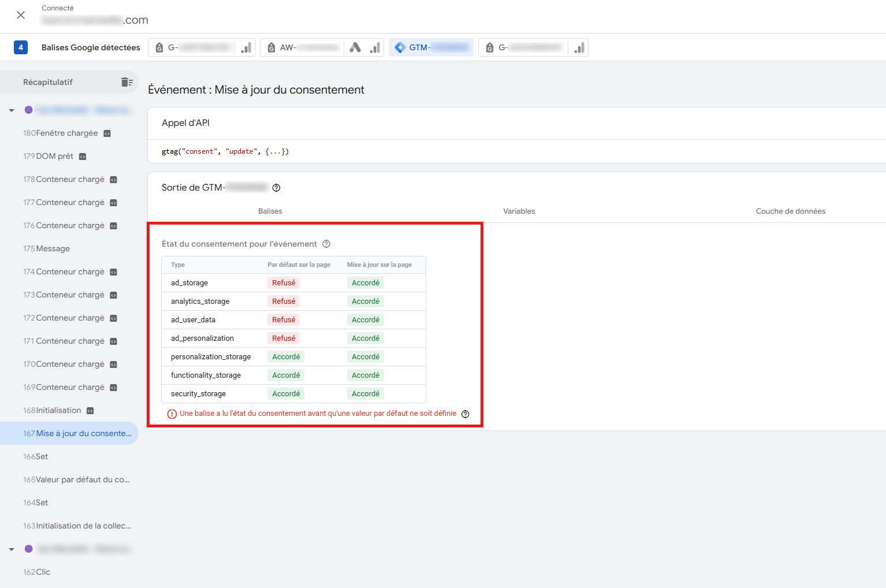
Task: Select the GTM container tag chip
Action: click(431, 47)
